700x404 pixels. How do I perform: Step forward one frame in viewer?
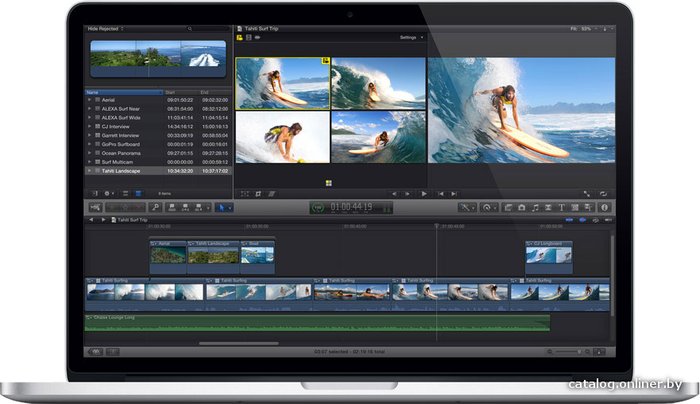tap(407, 194)
